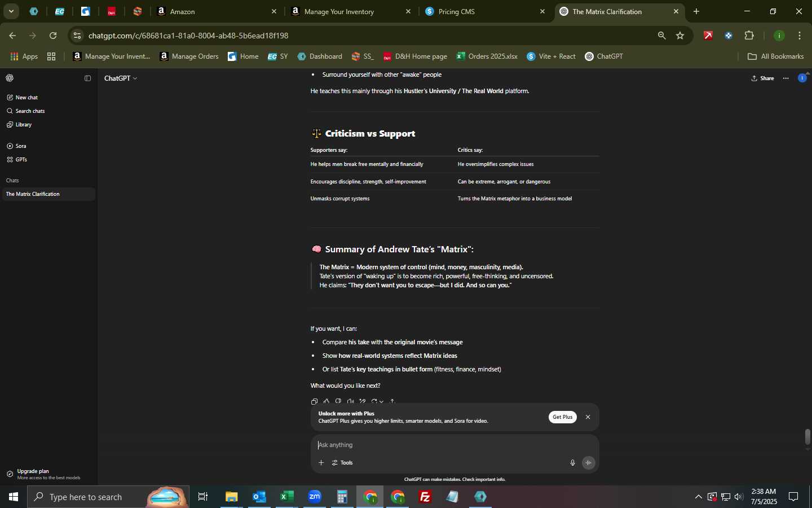
Task: Go back to the previous page
Action: coord(12,36)
